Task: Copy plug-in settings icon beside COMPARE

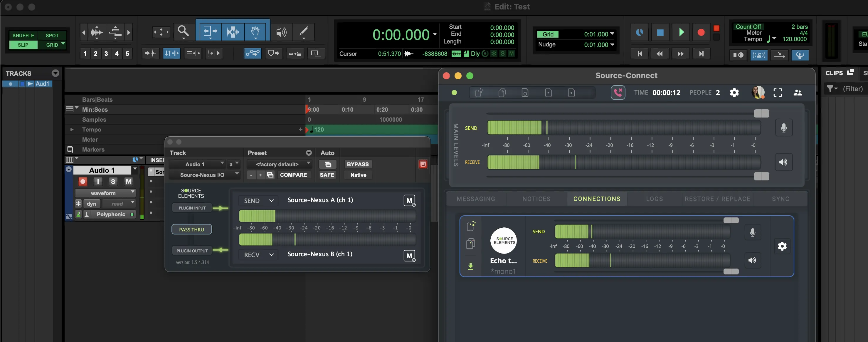Action: (x=270, y=175)
